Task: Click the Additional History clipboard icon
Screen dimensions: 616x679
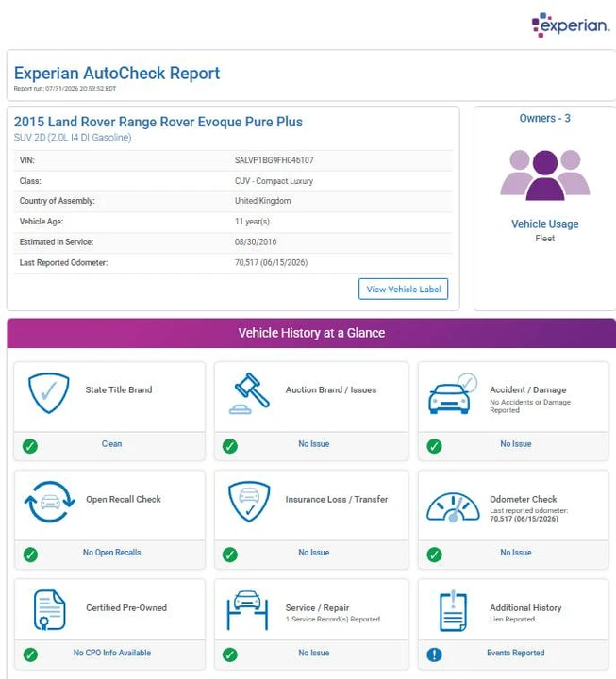Action: point(453,610)
